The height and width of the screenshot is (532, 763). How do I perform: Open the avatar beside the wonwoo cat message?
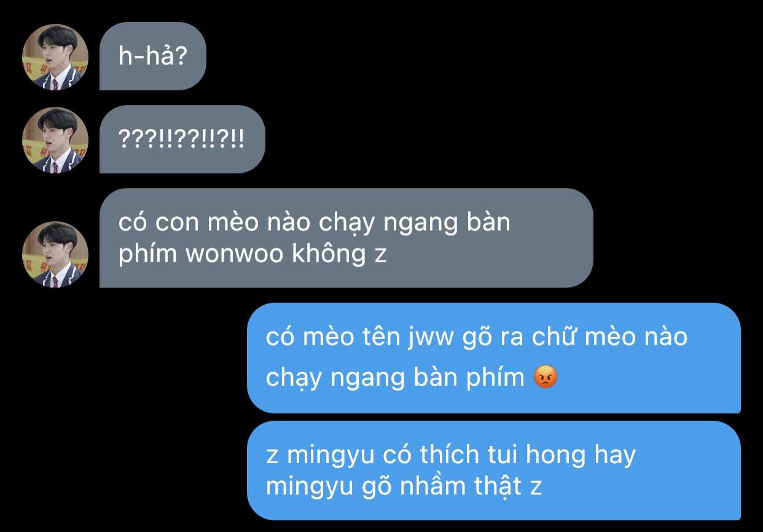click(x=55, y=254)
